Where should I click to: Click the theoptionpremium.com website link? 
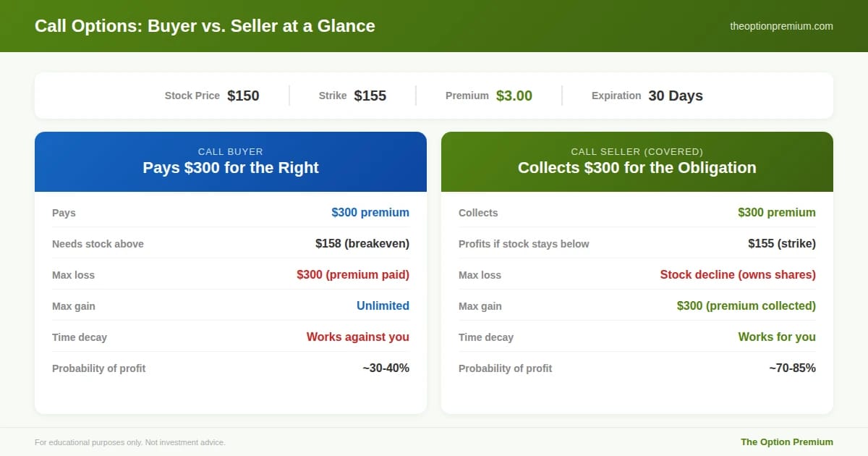(x=781, y=26)
